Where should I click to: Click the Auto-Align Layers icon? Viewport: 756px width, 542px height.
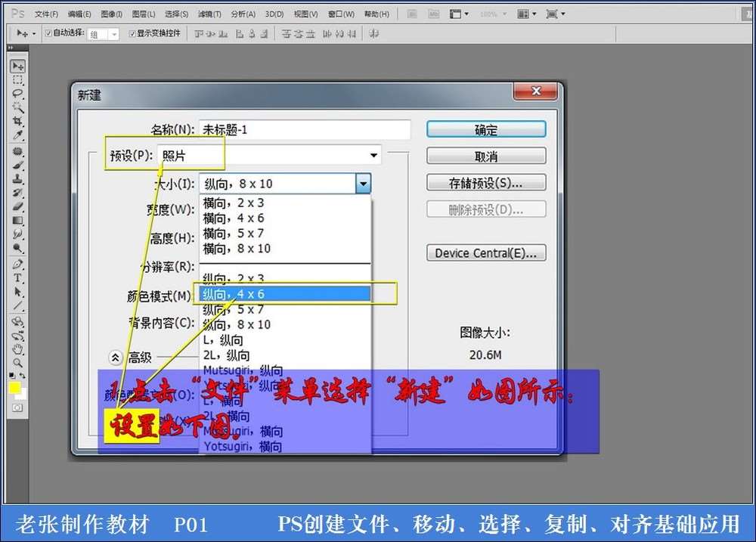click(x=373, y=33)
